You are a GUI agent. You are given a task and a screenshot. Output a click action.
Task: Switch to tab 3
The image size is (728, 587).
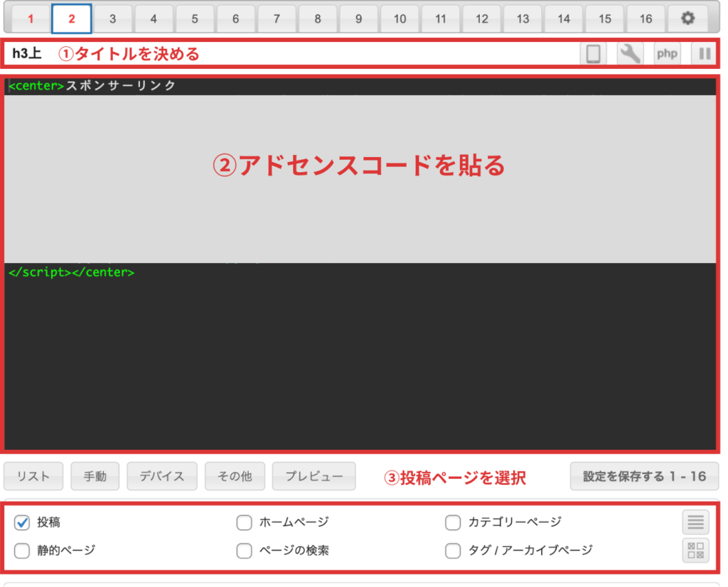point(112,18)
